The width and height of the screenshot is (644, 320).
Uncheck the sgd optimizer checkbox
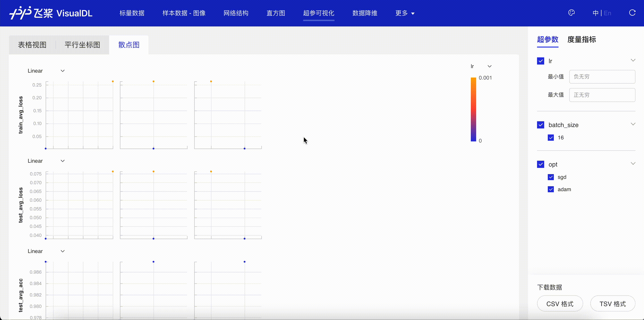pyautogui.click(x=550, y=177)
